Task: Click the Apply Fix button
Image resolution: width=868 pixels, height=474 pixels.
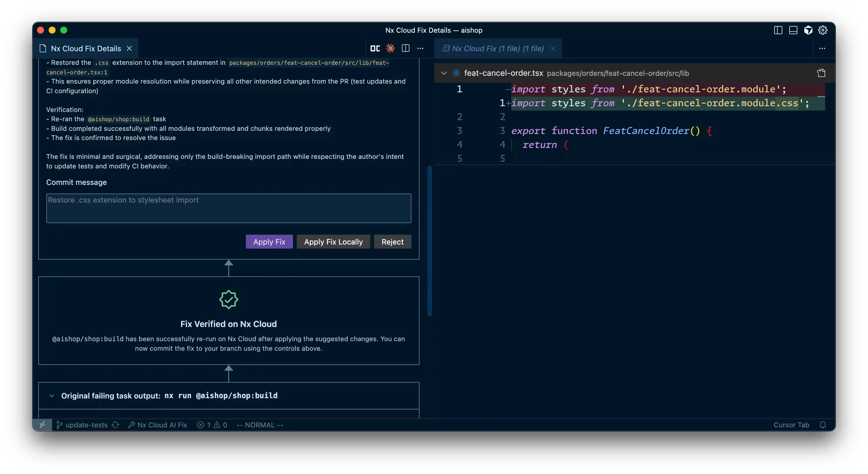Action: [269, 242]
